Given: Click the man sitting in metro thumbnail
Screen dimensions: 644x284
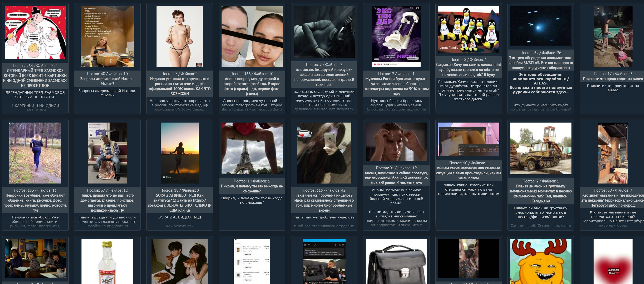Looking at the screenshot, I should coord(107,153).
